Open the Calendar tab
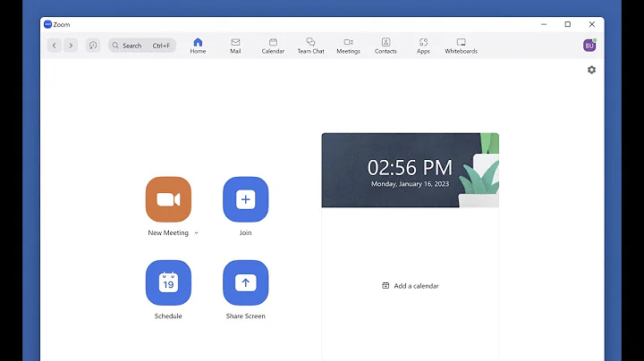This screenshot has width=644, height=361. (x=273, y=46)
